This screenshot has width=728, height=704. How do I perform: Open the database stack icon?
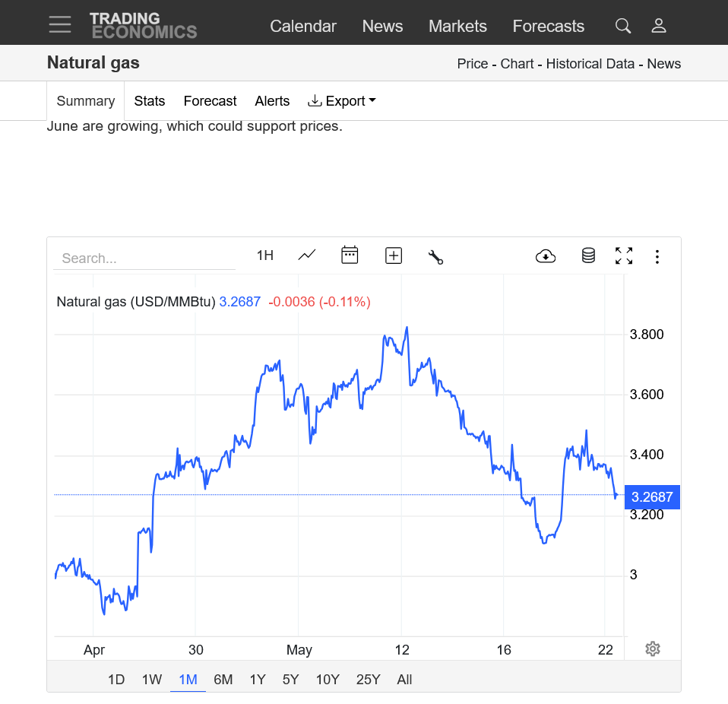click(x=588, y=255)
